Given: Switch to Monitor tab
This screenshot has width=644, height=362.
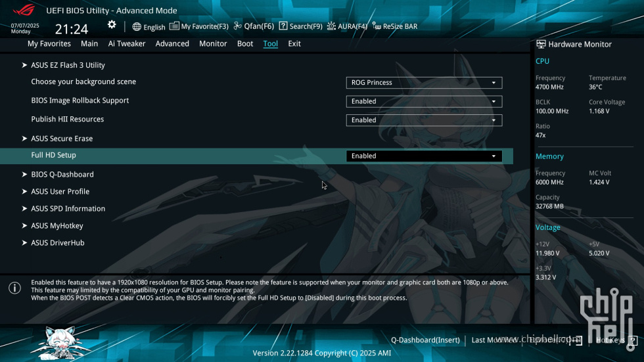Looking at the screenshot, I should (213, 43).
